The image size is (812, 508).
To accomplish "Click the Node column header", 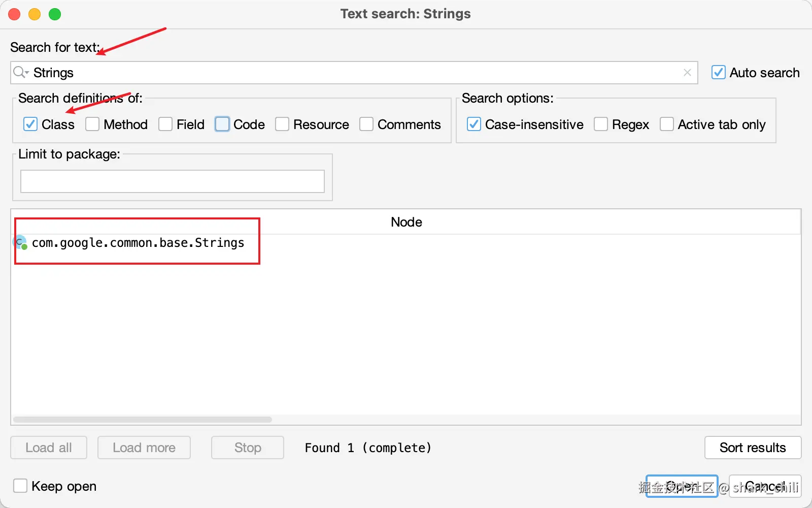I will [x=406, y=222].
